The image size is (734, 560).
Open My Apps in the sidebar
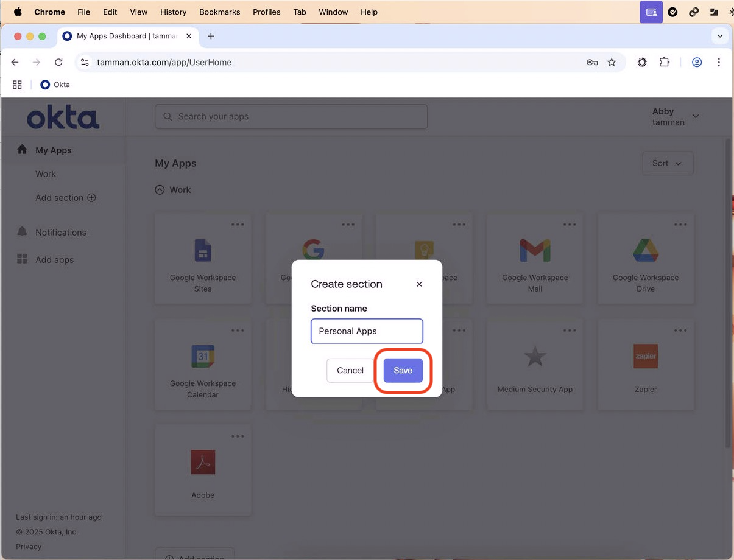(x=54, y=150)
